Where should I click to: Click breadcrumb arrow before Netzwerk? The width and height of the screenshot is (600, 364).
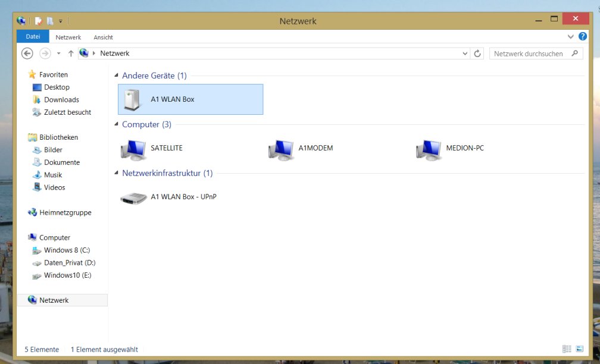[x=94, y=54]
